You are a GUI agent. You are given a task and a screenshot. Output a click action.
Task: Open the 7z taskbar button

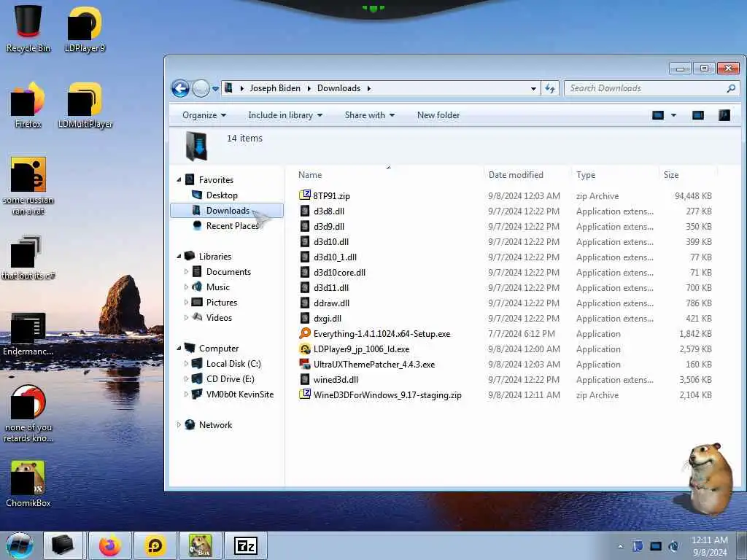pos(245,545)
